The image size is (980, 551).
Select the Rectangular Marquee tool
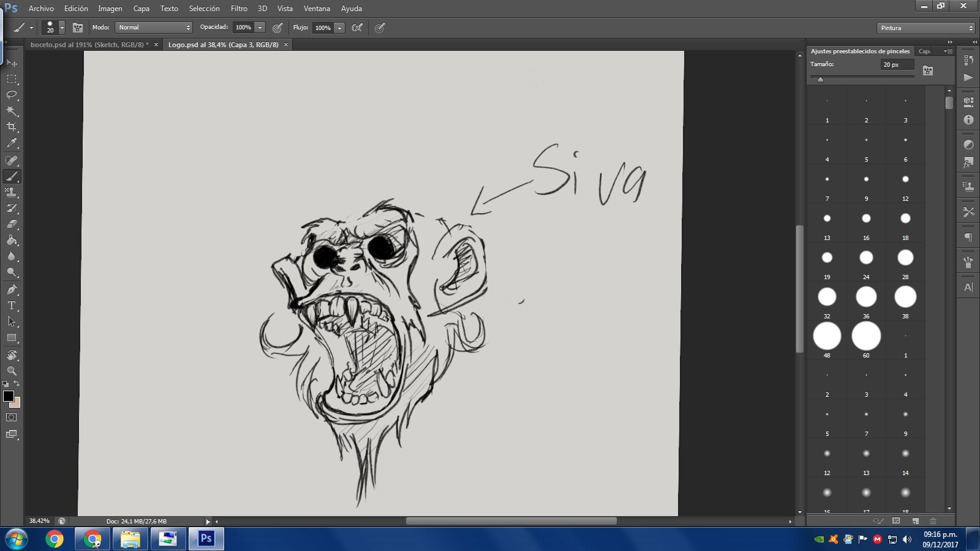tap(12, 79)
